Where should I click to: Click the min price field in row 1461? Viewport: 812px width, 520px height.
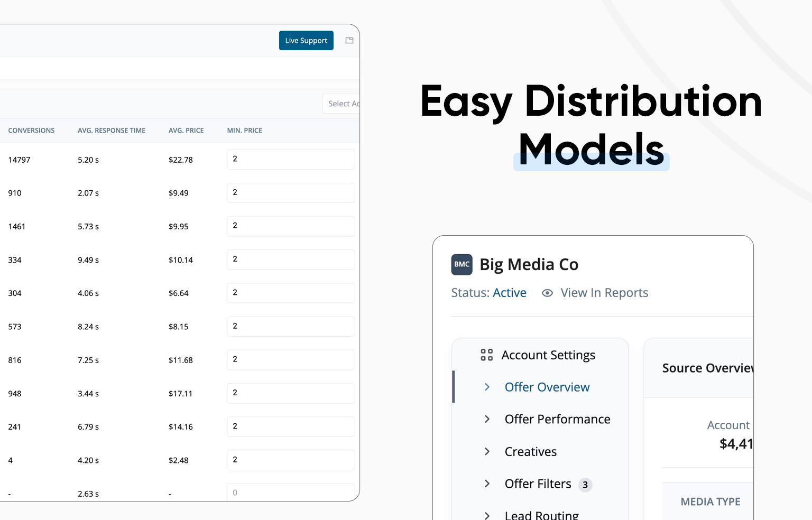click(x=291, y=226)
